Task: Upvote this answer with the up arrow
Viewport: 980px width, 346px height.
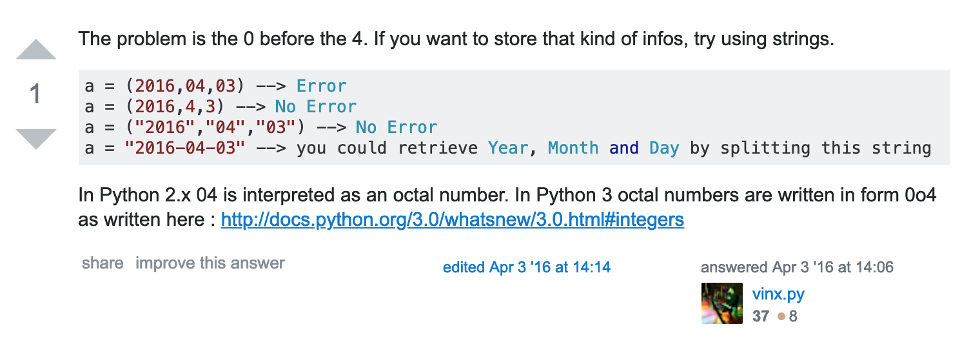Action: pyautogui.click(x=36, y=50)
